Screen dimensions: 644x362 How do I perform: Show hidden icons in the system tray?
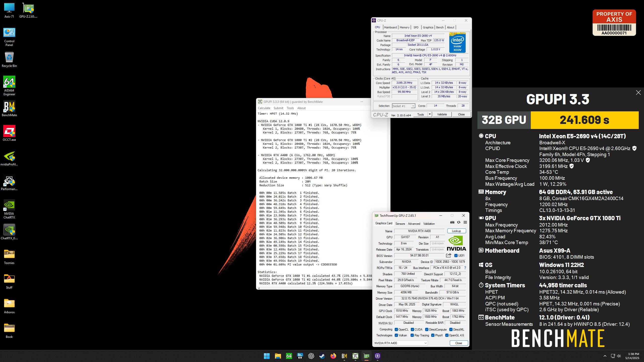605,356
